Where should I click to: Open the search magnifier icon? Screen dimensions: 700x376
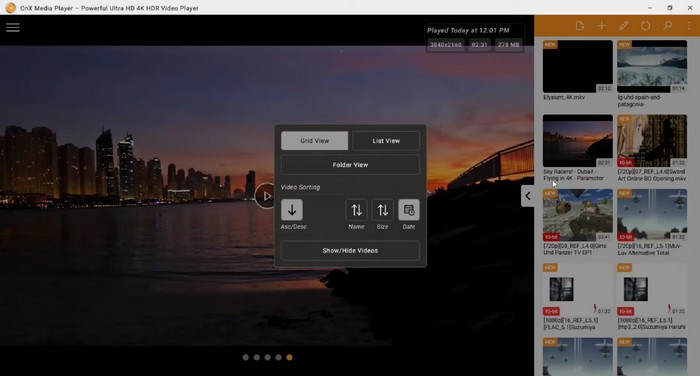click(667, 26)
